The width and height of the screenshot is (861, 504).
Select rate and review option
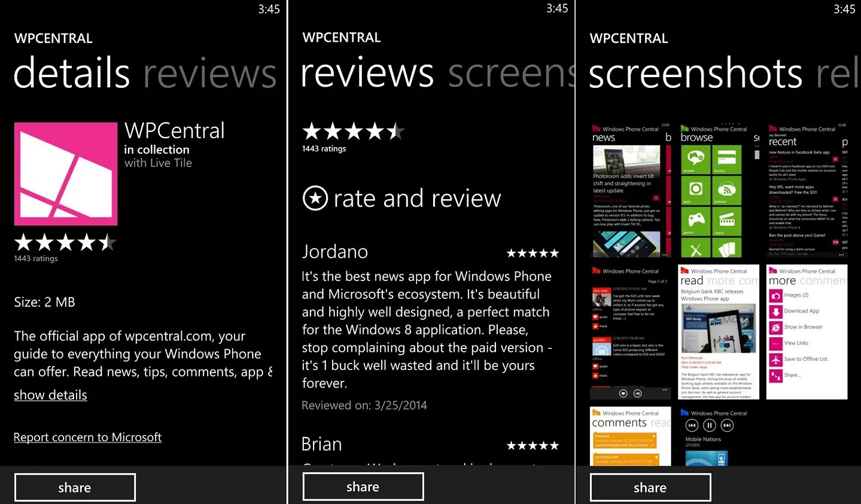pos(401,198)
